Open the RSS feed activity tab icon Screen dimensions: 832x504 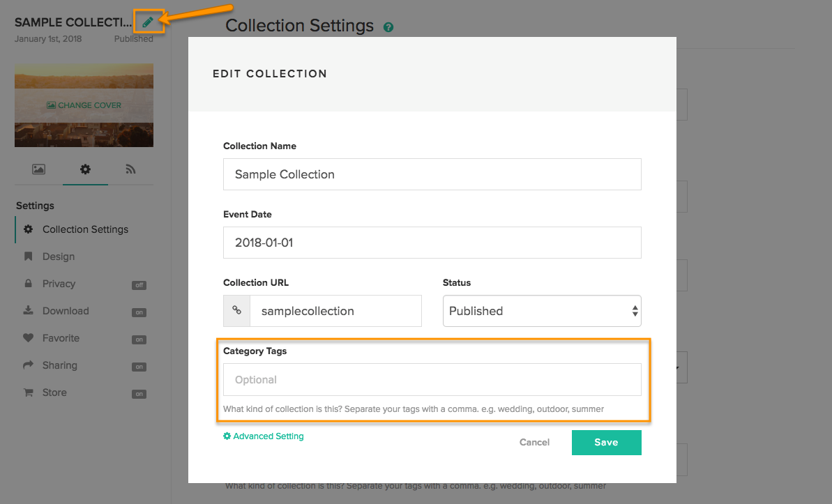(130, 169)
